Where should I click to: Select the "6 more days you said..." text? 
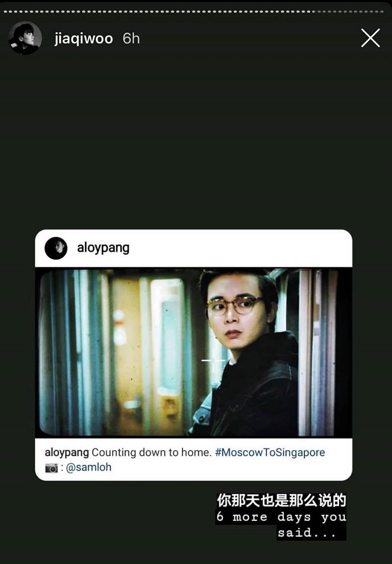pos(281,524)
